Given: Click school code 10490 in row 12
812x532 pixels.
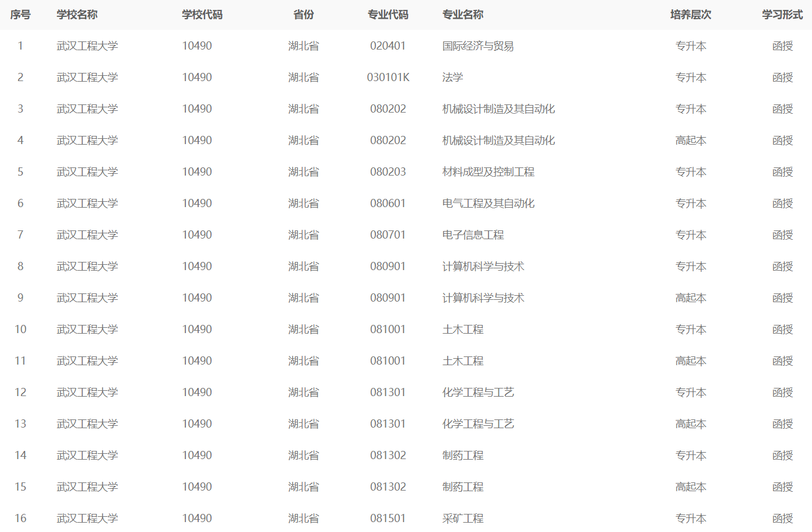Looking at the screenshot, I should pyautogui.click(x=197, y=393).
